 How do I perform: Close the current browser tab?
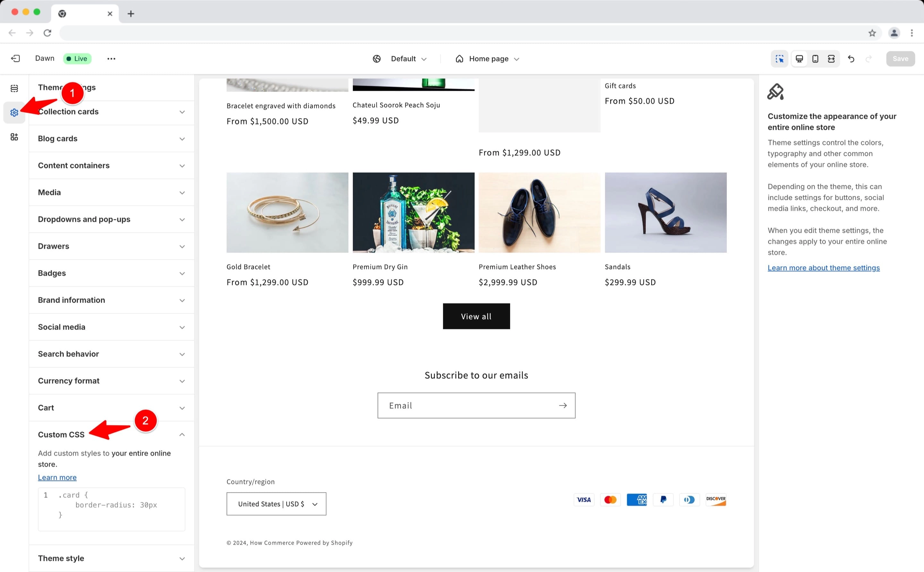click(x=110, y=13)
